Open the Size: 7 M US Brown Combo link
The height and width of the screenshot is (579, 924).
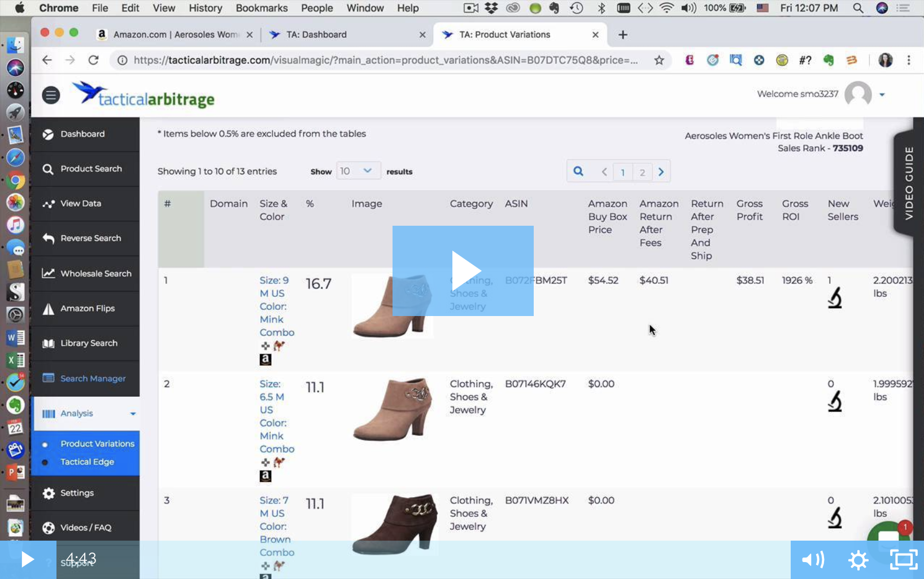[277, 527]
